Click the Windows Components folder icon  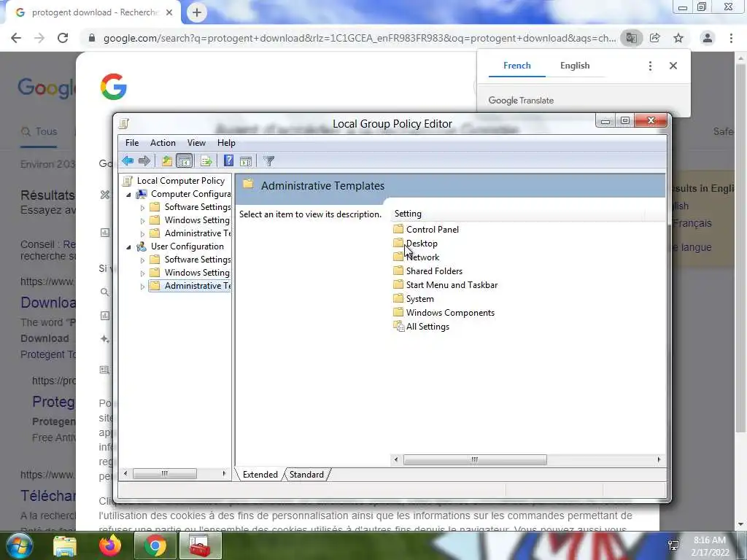click(x=398, y=312)
